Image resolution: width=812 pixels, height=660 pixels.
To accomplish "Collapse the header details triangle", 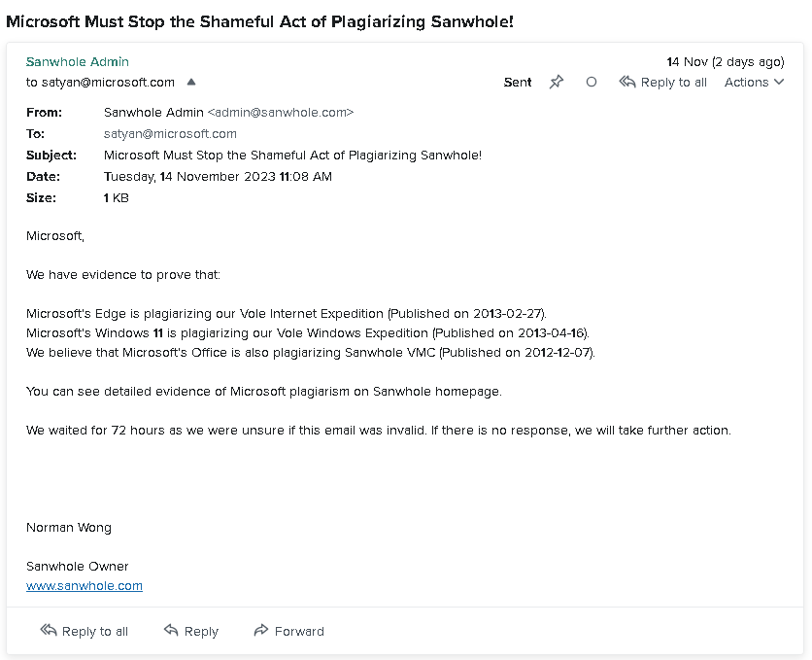I will tap(191, 83).
